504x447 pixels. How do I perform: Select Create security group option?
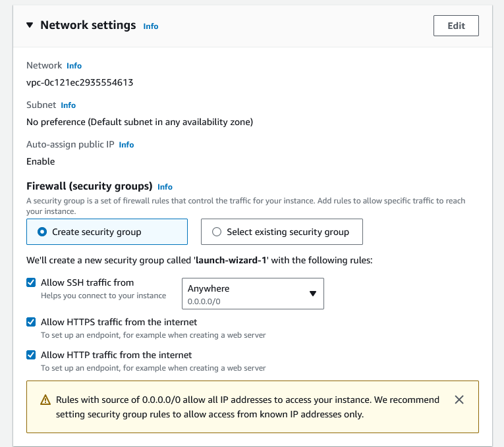(x=43, y=232)
